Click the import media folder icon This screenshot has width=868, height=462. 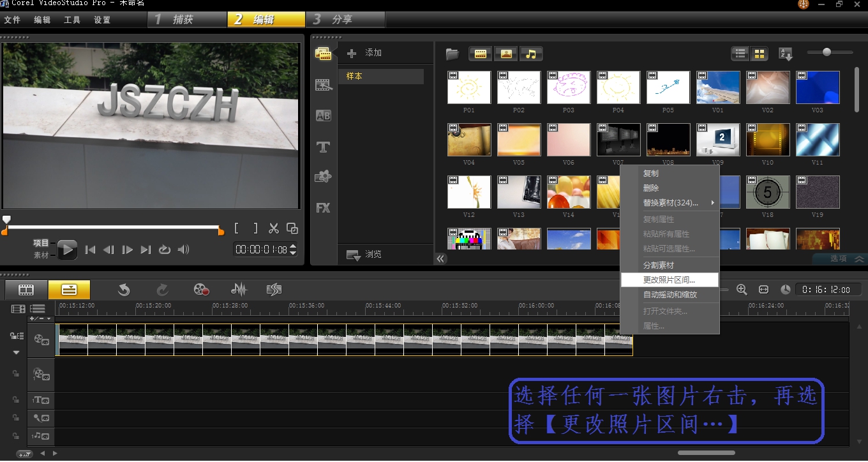pos(453,54)
